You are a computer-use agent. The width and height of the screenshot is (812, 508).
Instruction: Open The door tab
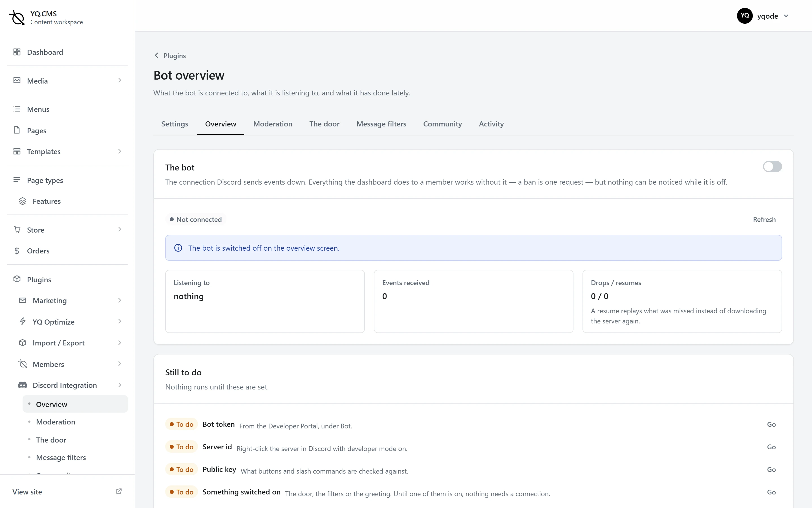click(324, 124)
